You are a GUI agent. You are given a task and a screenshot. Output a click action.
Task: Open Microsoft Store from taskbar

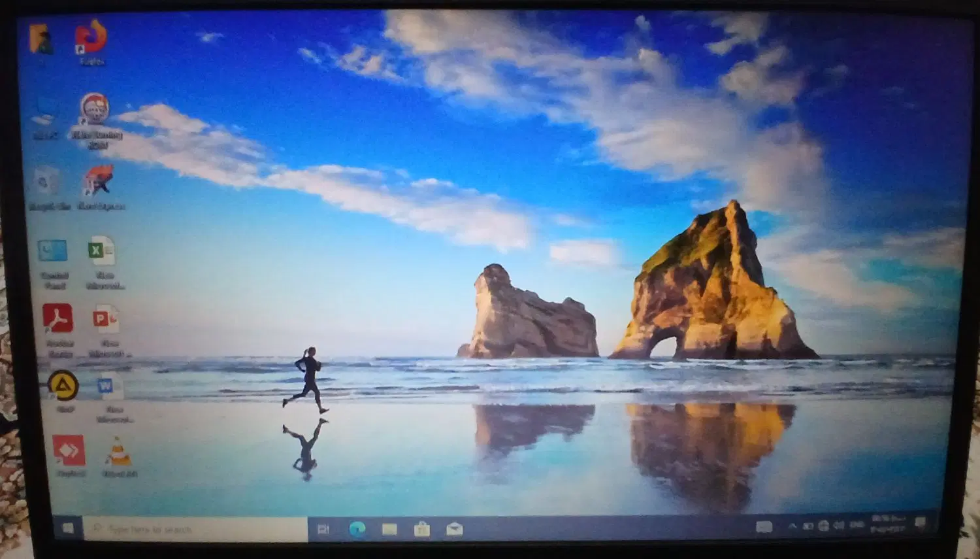point(422,529)
